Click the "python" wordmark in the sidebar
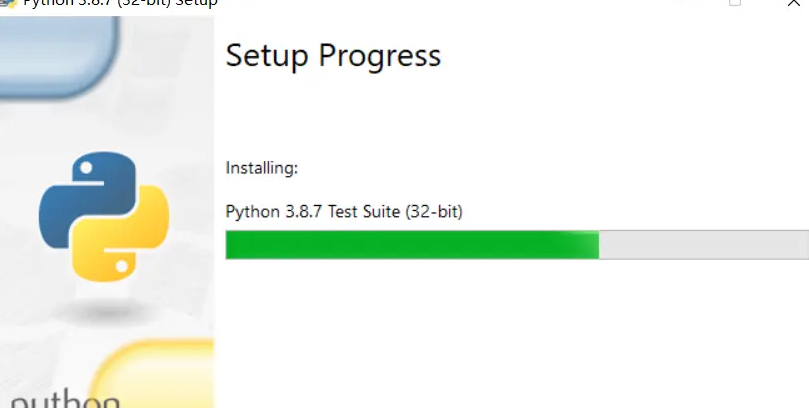Screen dimensions: 809x408 pos(66,400)
